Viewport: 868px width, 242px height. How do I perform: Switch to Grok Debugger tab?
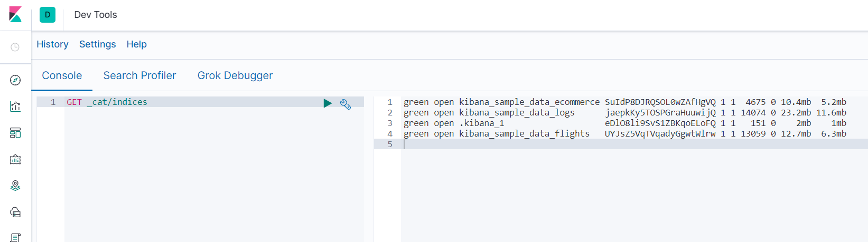[x=235, y=75]
